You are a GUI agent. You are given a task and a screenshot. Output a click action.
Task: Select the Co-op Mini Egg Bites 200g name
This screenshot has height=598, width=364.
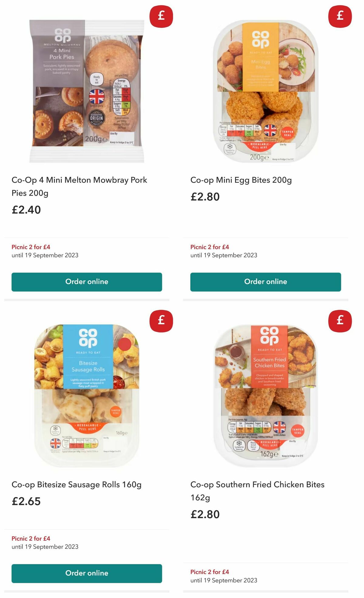click(241, 180)
